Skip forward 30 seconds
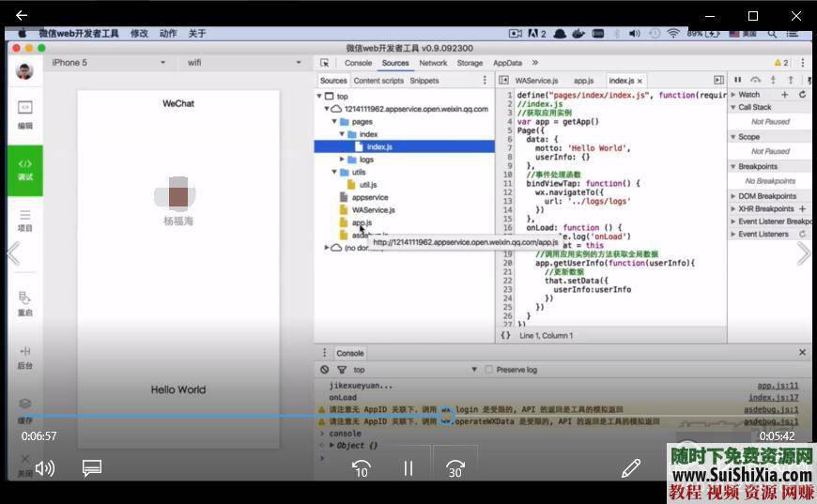 point(455,467)
